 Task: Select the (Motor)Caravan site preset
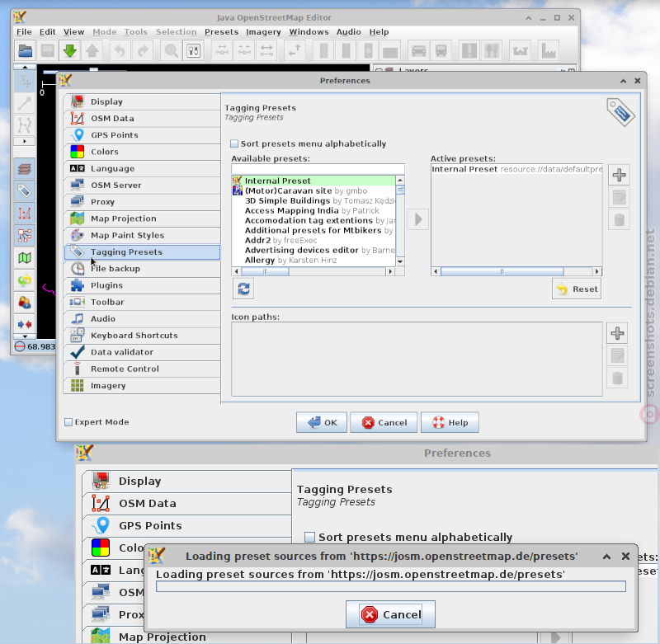click(313, 191)
